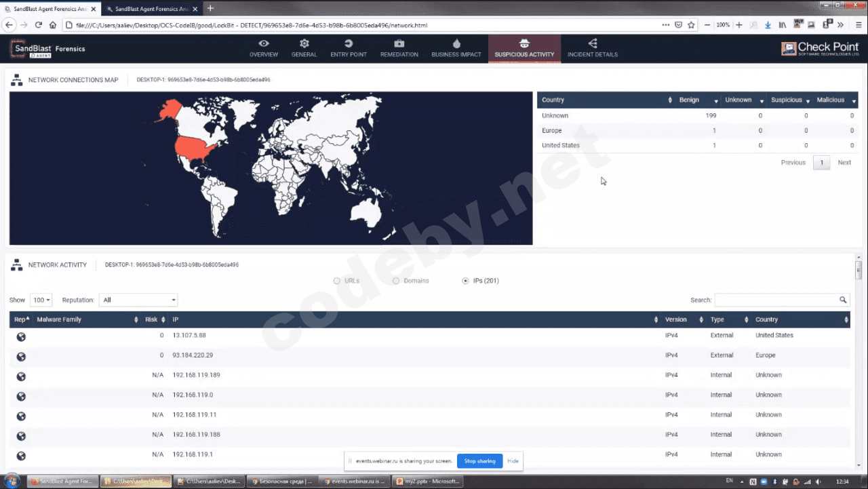The image size is (868, 489).
Task: Go to the browser home page
Action: 53,25
